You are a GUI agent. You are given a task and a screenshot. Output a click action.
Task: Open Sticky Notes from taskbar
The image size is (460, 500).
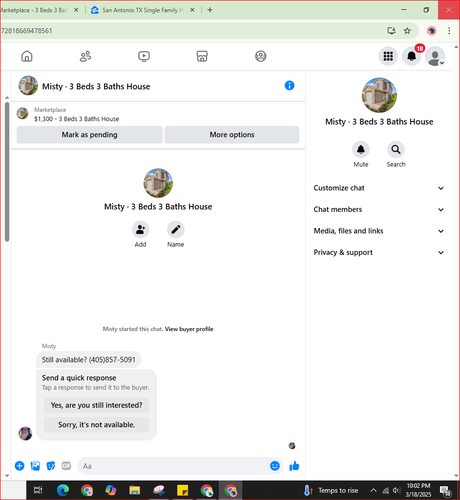[x=182, y=490]
